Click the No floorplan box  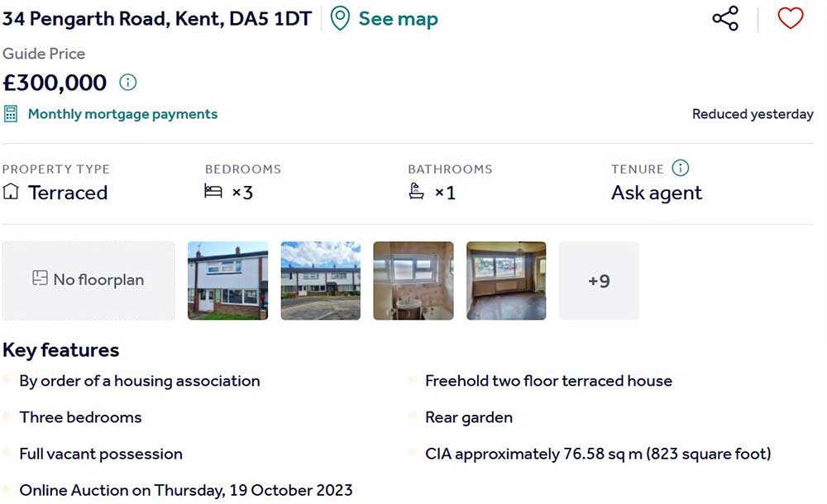point(88,280)
